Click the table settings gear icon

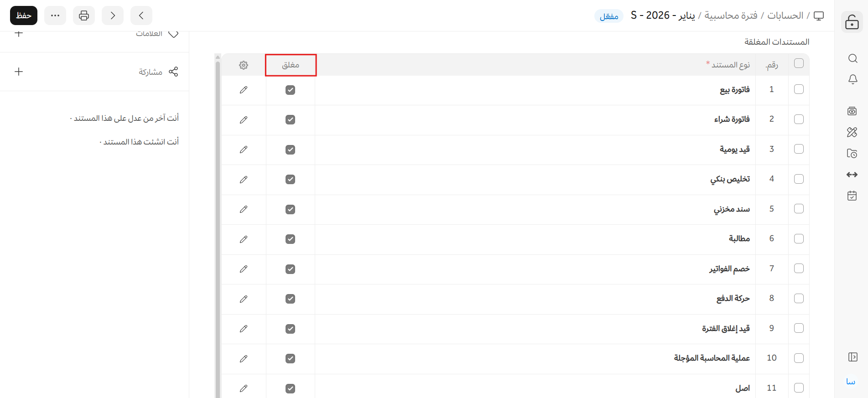pos(244,65)
